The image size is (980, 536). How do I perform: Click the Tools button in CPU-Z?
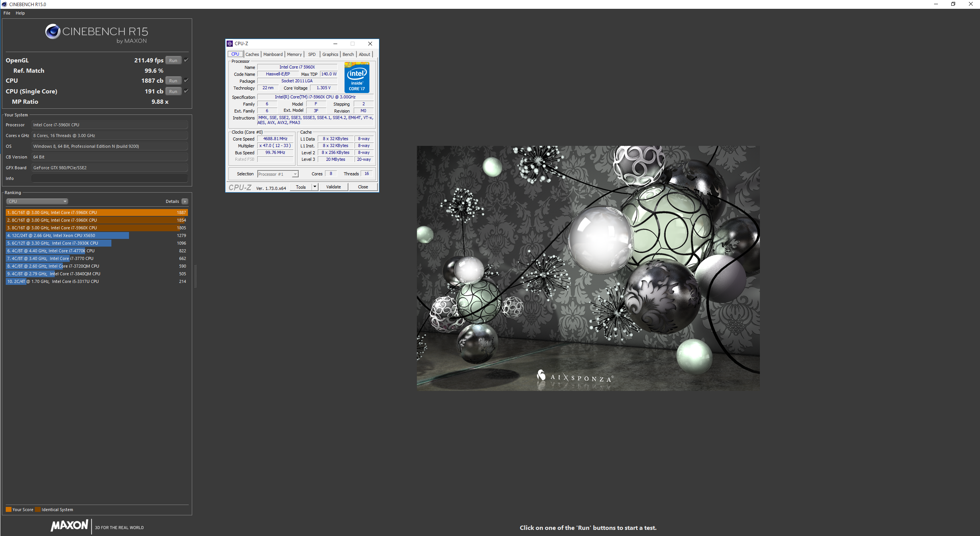tap(301, 187)
